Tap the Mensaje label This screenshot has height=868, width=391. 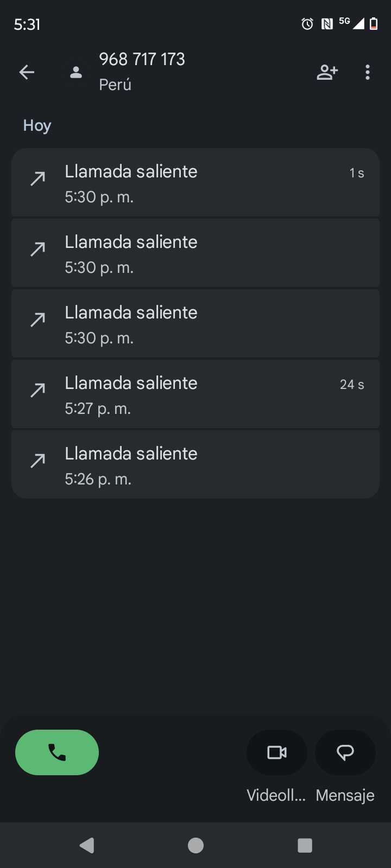tap(345, 795)
